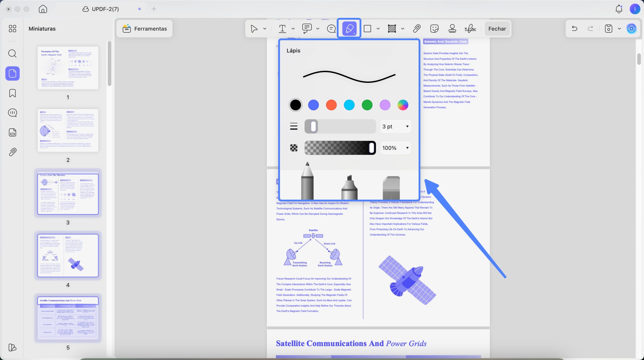Open the user account avatar
Screen dimensions: 644x360
coord(635,9)
